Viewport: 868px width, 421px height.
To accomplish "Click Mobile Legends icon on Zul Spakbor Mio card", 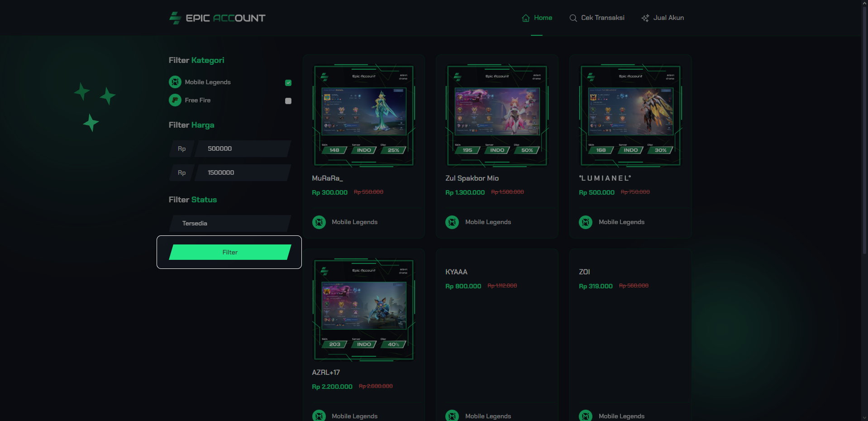I will click(x=452, y=222).
